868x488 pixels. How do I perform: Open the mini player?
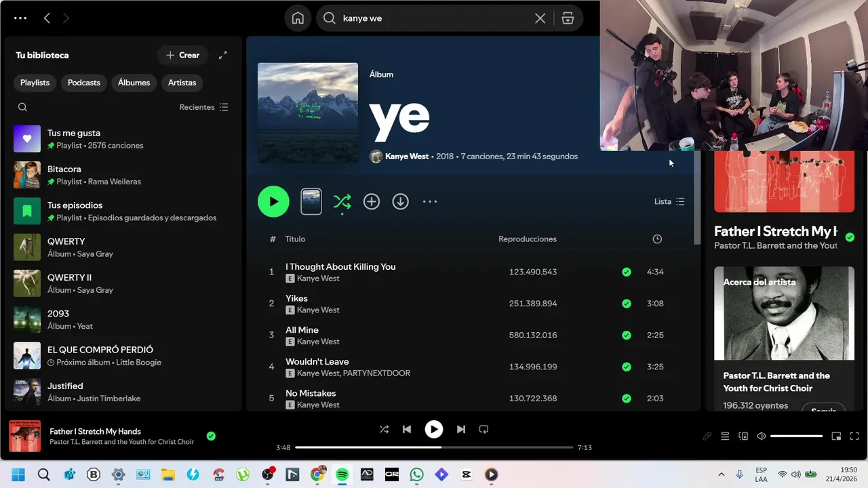pos(836,436)
